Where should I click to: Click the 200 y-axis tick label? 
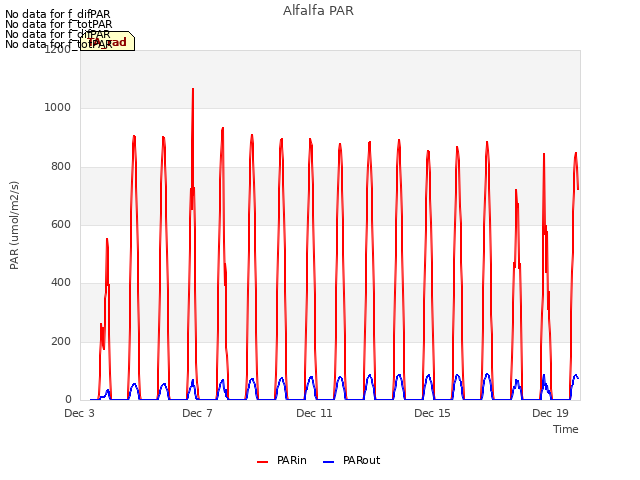[61, 341]
